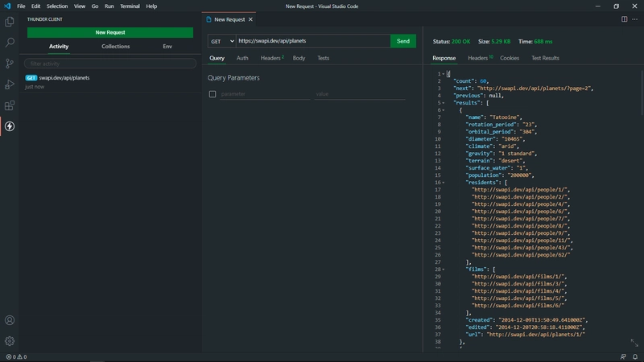
Task: Open the notifications bell in status bar
Action: (635, 356)
